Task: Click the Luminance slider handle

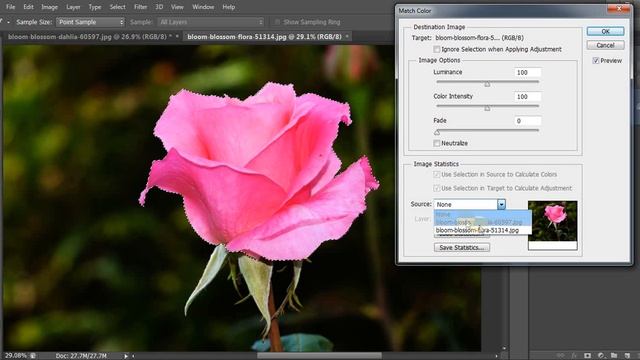Action: click(x=487, y=84)
